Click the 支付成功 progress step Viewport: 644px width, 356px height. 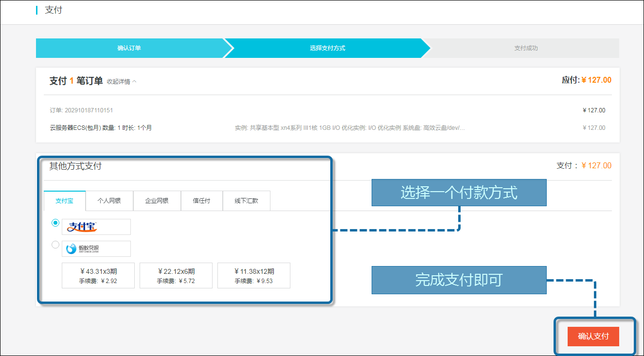(526, 48)
